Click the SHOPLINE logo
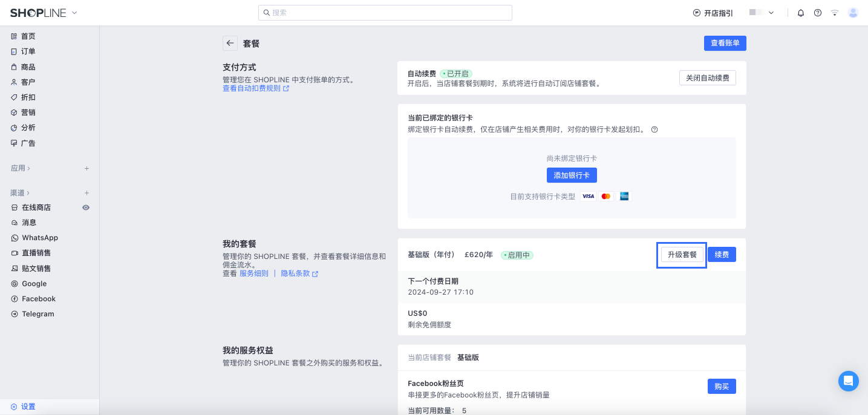Image resolution: width=868 pixels, height=415 pixels. (39, 13)
